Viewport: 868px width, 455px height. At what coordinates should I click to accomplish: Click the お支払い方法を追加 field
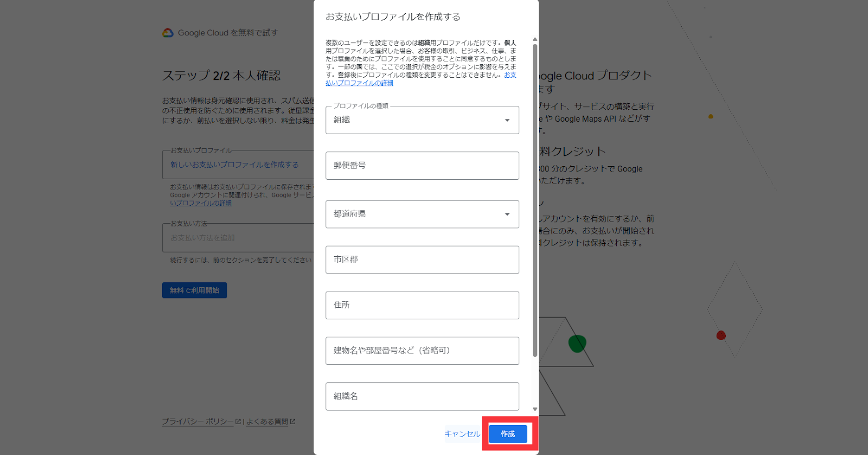(238, 238)
